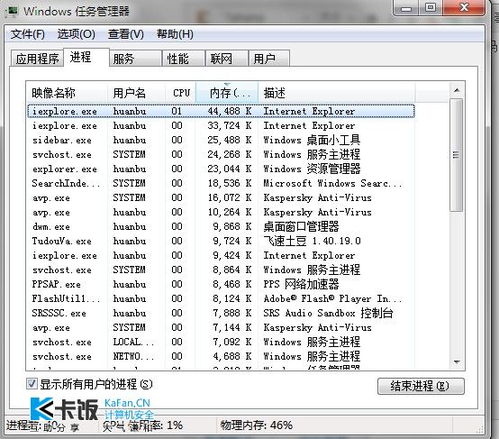Select the explorer.exe process
Image resolution: width=499 pixels, height=439 pixels.
click(221, 169)
